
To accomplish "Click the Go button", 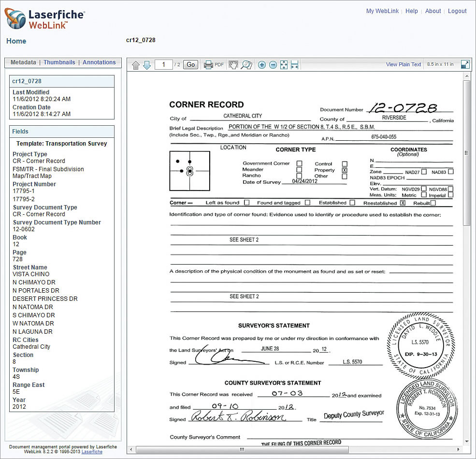I will [191, 64].
